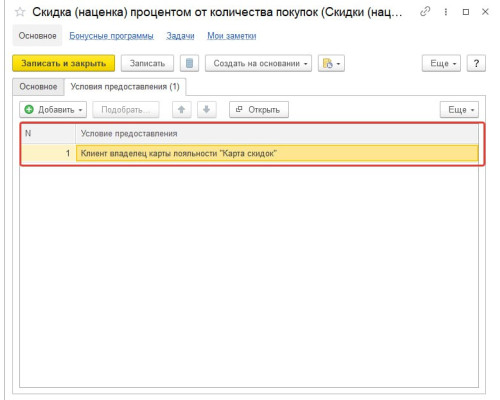This screenshot has width=500, height=400.
Task: Select the Условия предоставления (1) tab
Action: coord(125,87)
